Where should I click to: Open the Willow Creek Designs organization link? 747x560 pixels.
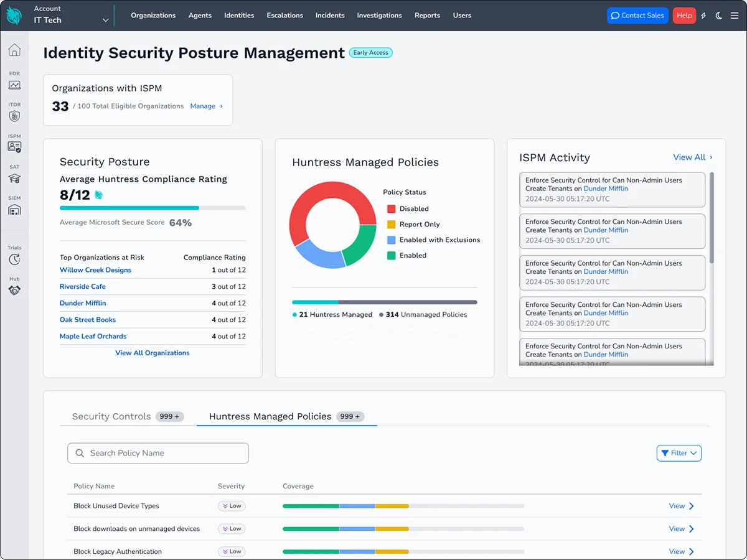pos(95,270)
